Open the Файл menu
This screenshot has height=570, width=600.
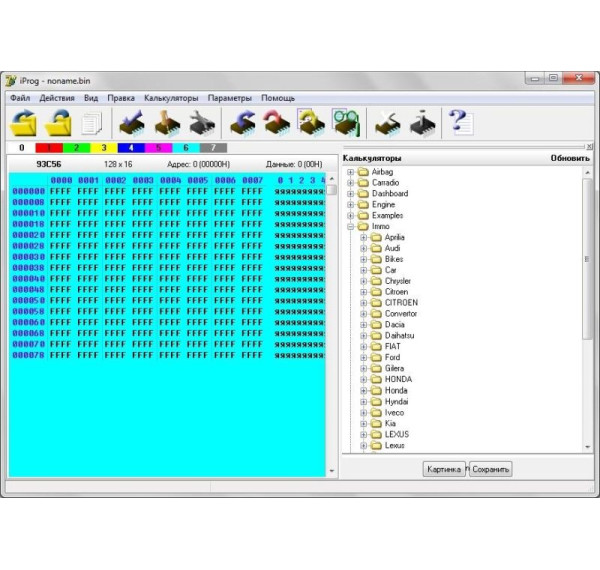(x=20, y=98)
